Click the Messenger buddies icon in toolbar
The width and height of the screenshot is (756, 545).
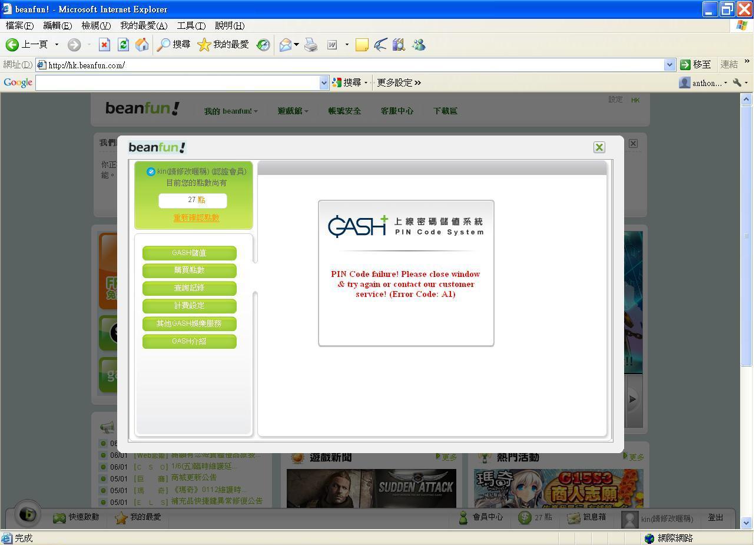pyautogui.click(x=419, y=45)
